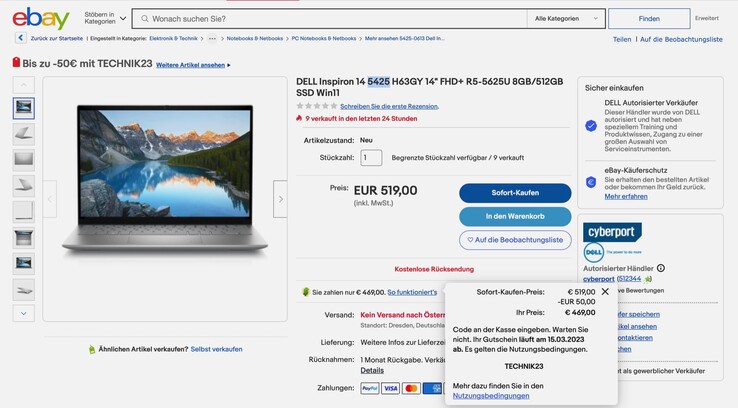The image size is (738, 408).
Task: Close the coupon price popup
Action: coord(605,292)
